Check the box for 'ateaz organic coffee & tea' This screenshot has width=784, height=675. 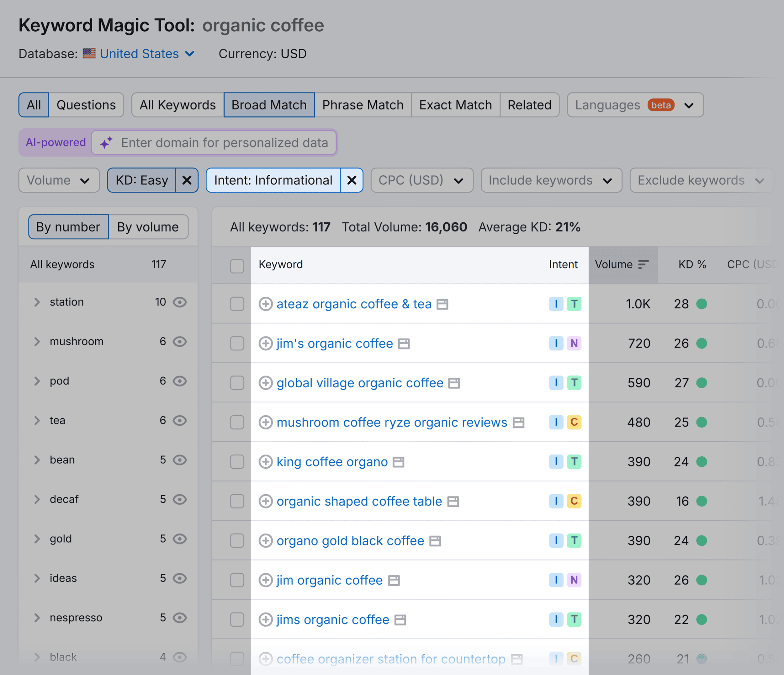[x=237, y=304]
